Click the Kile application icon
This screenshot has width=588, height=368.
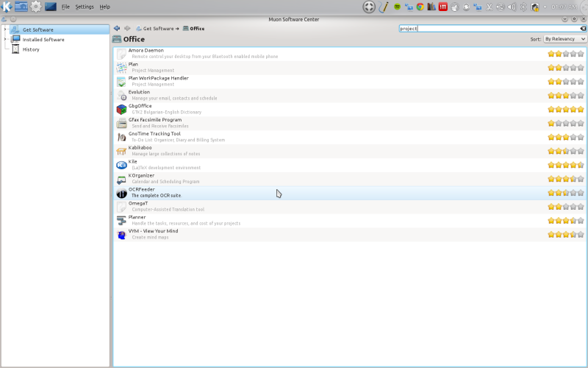pyautogui.click(x=121, y=165)
